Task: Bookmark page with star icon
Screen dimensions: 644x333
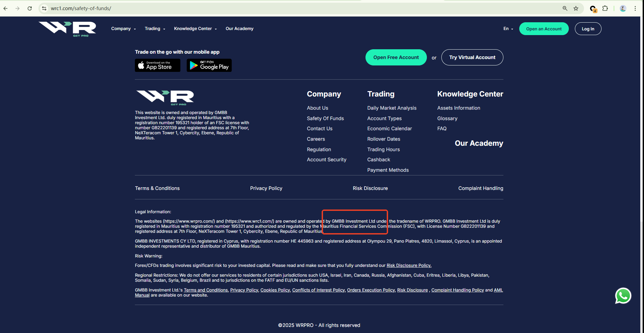Action: [576, 8]
